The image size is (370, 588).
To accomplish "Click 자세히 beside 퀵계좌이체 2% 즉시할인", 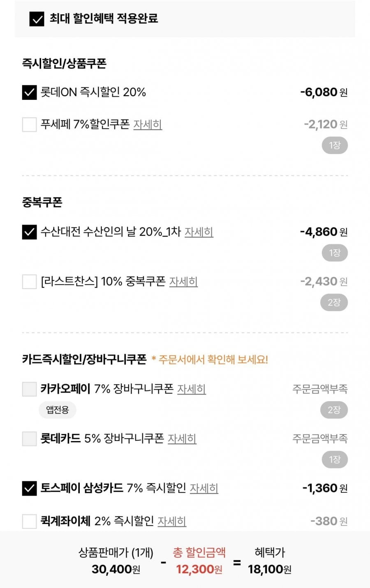I will point(172,521).
